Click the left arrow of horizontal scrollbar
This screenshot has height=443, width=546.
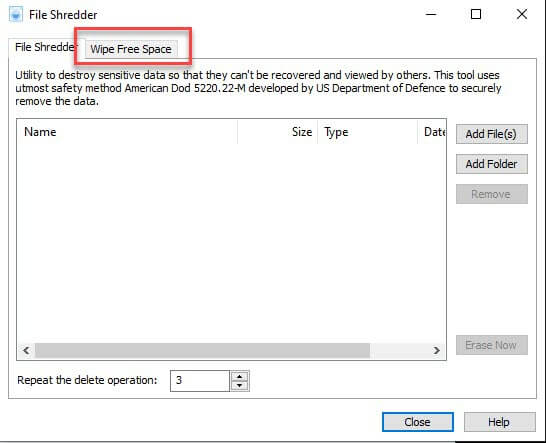pos(26,350)
